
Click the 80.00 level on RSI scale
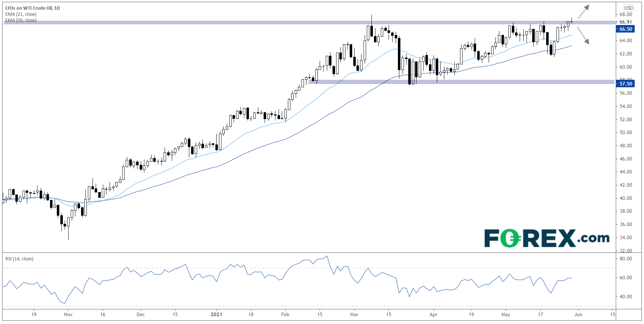[625, 259]
